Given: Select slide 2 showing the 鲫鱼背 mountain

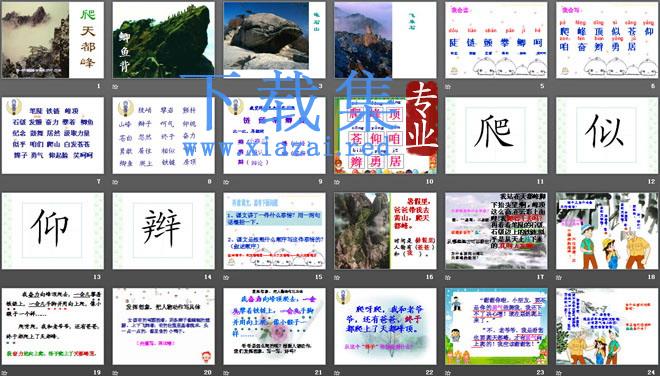Looking at the screenshot, I should pyautogui.click(x=163, y=40).
